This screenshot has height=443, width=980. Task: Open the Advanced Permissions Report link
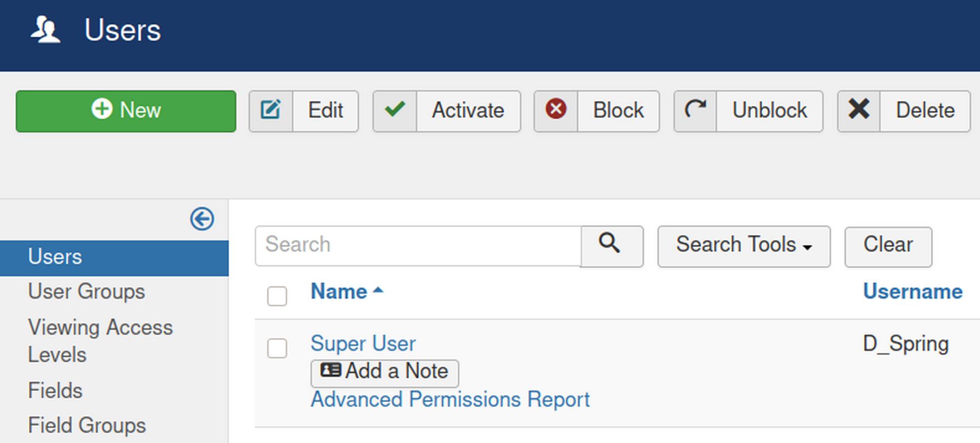point(450,399)
